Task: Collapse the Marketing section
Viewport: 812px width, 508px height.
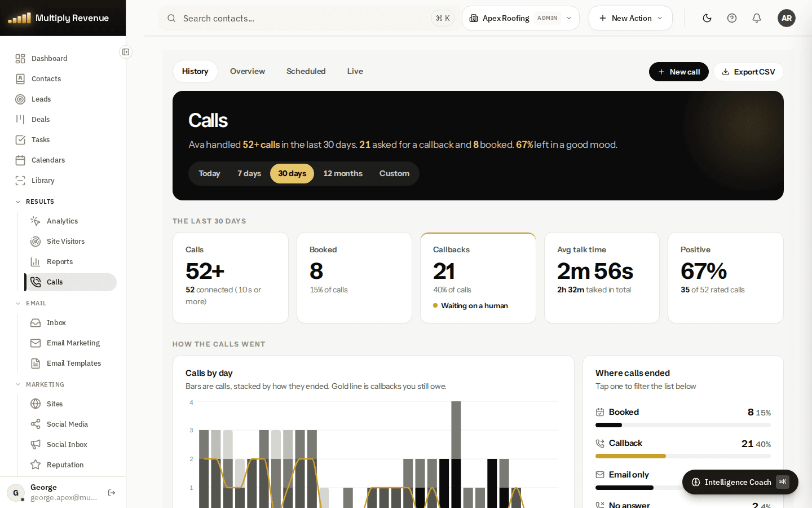Action: [39, 384]
